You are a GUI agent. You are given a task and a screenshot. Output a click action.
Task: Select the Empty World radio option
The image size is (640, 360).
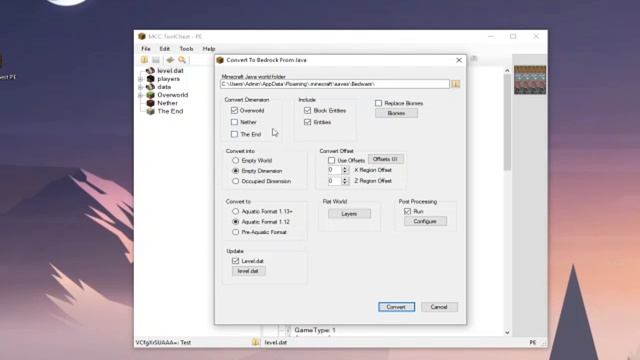(236, 160)
